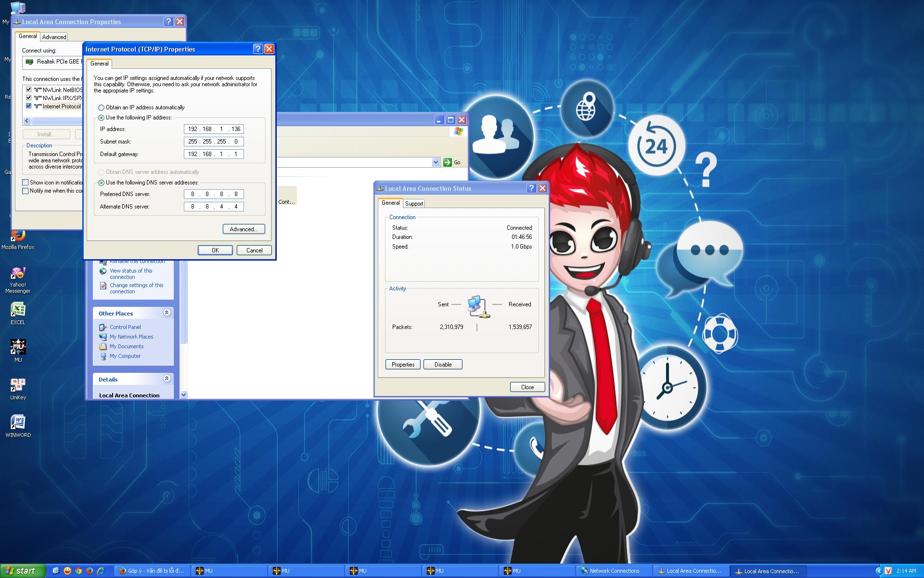The width and height of the screenshot is (924, 578).
Task: Open the UniKey desktop shortcut
Action: click(18, 388)
